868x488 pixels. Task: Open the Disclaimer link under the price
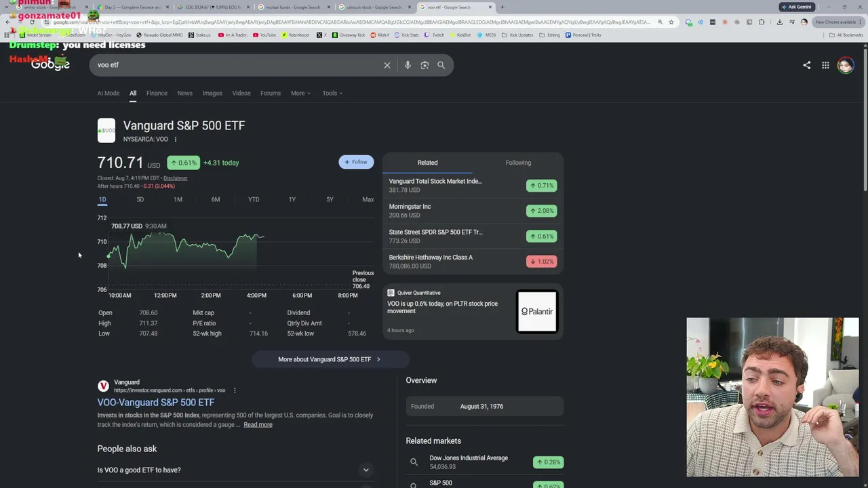click(x=175, y=178)
